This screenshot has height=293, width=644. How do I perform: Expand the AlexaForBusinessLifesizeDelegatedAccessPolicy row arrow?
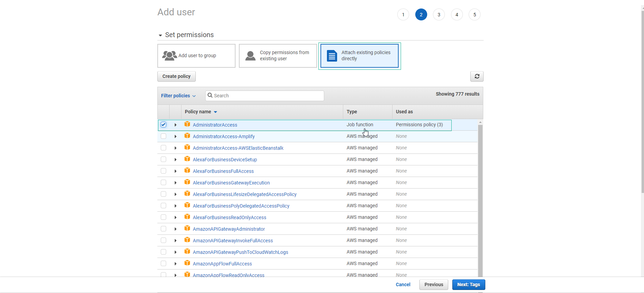coord(175,194)
